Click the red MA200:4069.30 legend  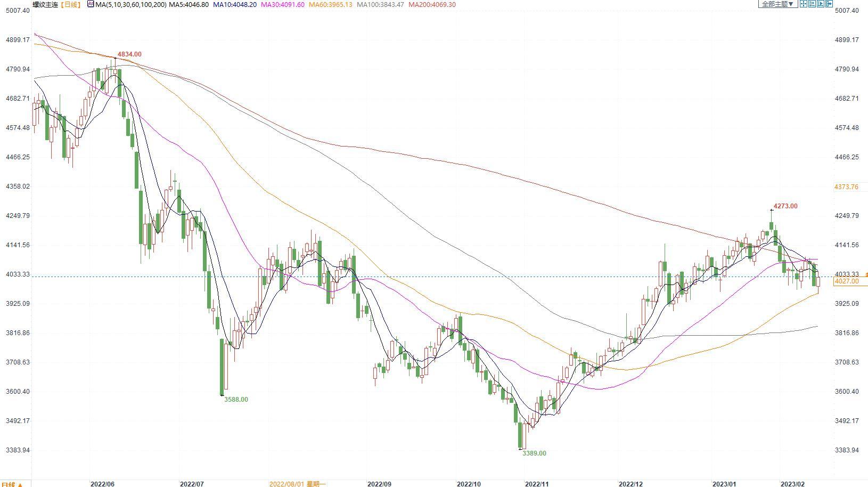pos(432,4)
